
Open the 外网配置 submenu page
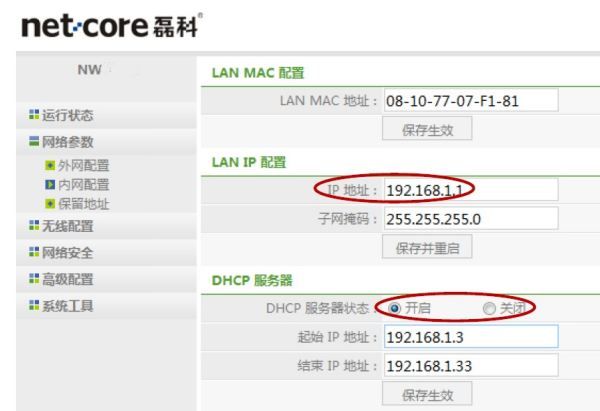tap(83, 166)
